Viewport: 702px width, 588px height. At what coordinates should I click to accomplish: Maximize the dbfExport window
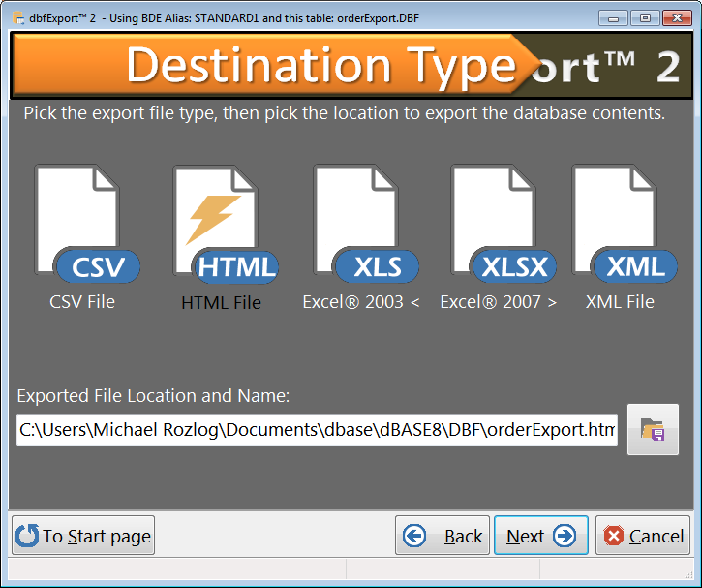[645, 18]
